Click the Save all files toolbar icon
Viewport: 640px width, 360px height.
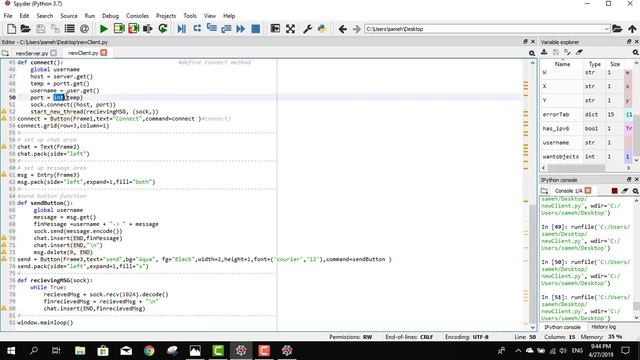tap(55, 29)
